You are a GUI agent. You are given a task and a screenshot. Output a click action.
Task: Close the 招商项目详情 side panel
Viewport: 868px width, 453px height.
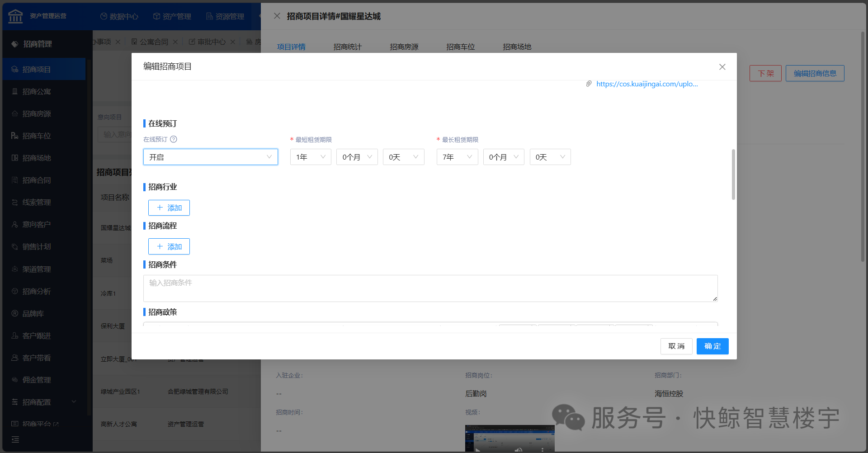[x=277, y=16]
